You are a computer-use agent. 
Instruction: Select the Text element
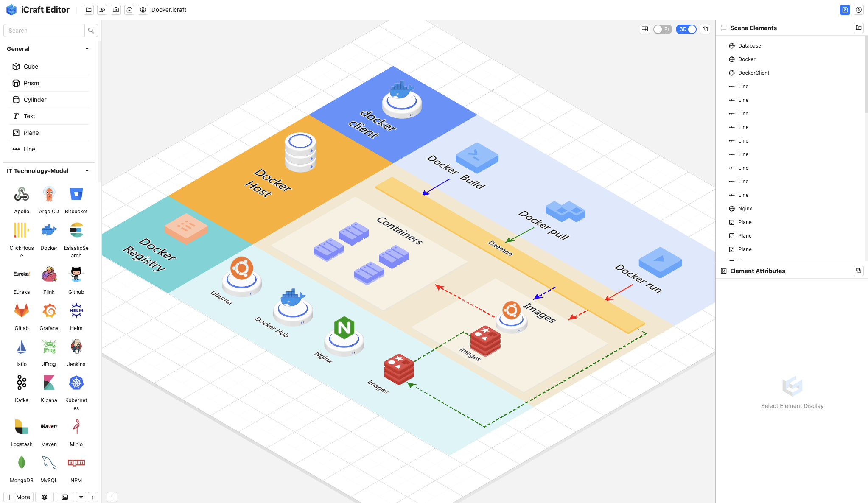pos(49,116)
